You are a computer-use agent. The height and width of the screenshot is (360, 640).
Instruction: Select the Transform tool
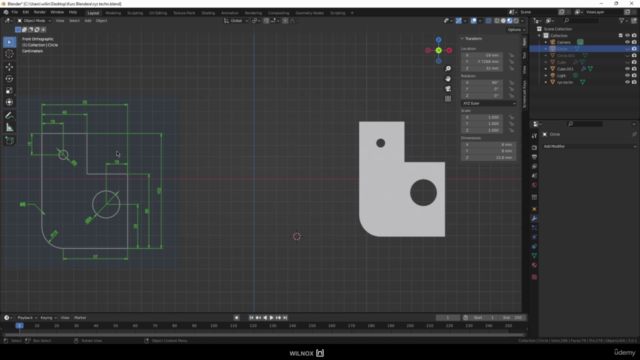click(x=9, y=102)
